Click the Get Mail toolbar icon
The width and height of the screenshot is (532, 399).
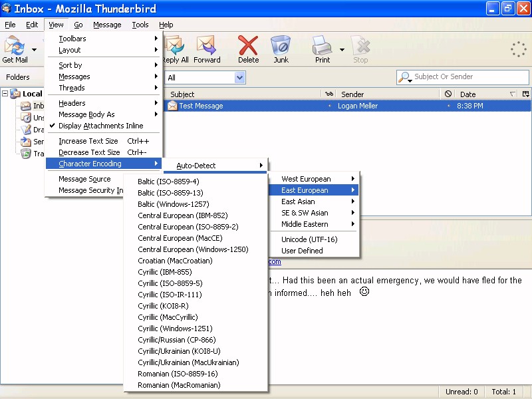coord(14,46)
